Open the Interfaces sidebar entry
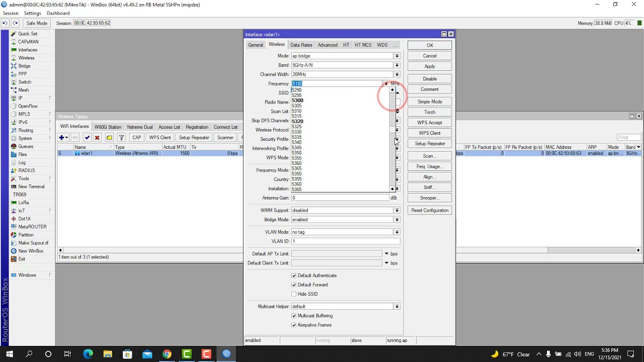The height and width of the screenshot is (362, 644). coord(28,50)
